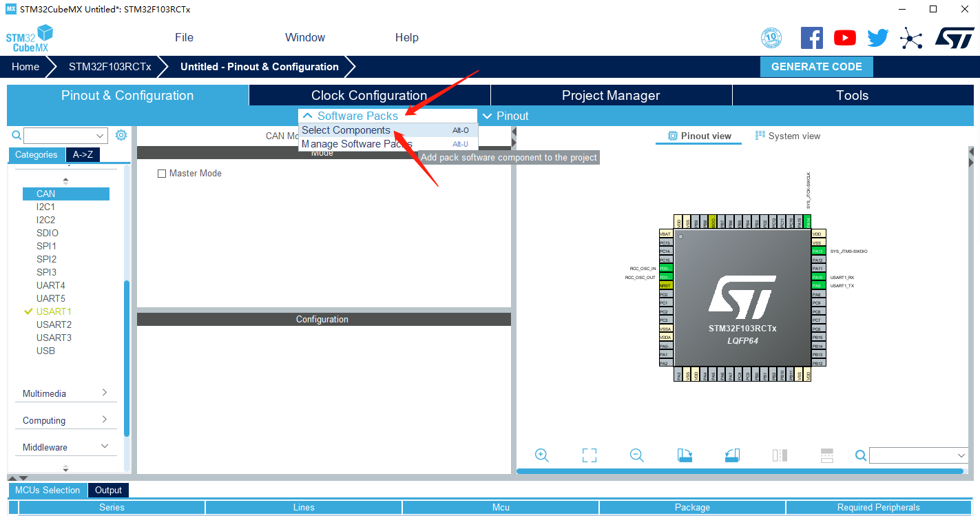Rotate the chip view counter-clockwise
Image resolution: width=980 pixels, height=516 pixels.
[x=732, y=455]
